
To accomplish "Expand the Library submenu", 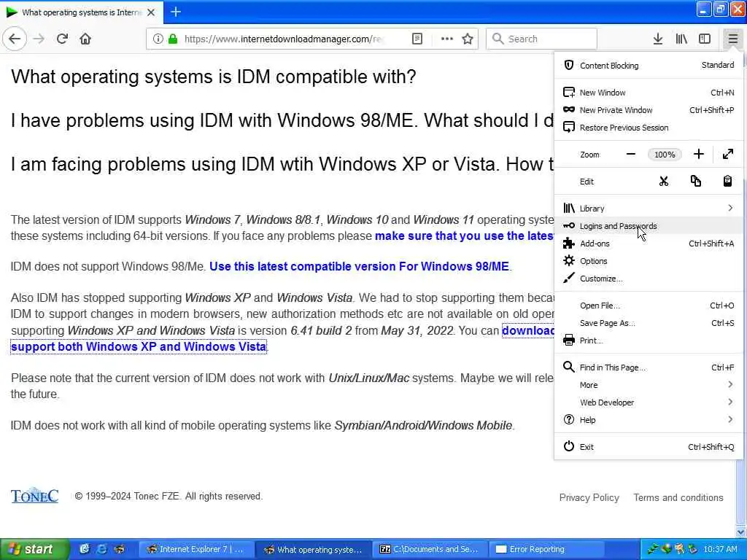I will [x=649, y=208].
